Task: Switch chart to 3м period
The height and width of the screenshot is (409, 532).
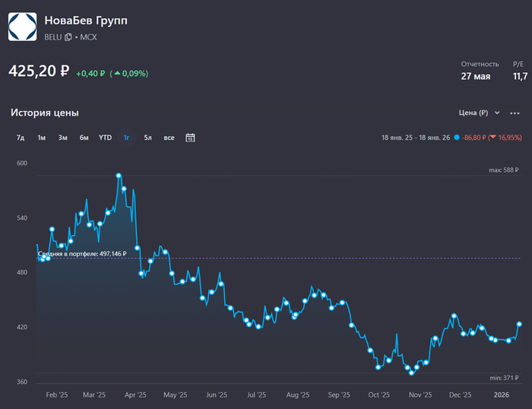Action: click(x=63, y=138)
